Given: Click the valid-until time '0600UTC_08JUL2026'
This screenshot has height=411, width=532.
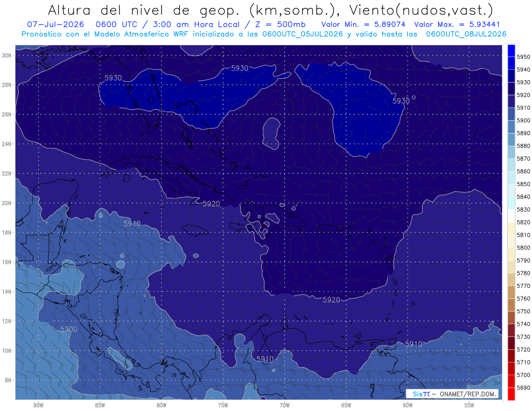Looking at the screenshot, I should click(x=466, y=34).
